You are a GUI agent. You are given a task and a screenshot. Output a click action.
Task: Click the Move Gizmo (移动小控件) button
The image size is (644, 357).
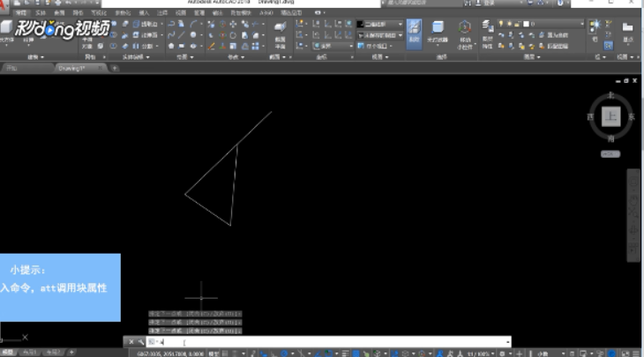(465, 35)
